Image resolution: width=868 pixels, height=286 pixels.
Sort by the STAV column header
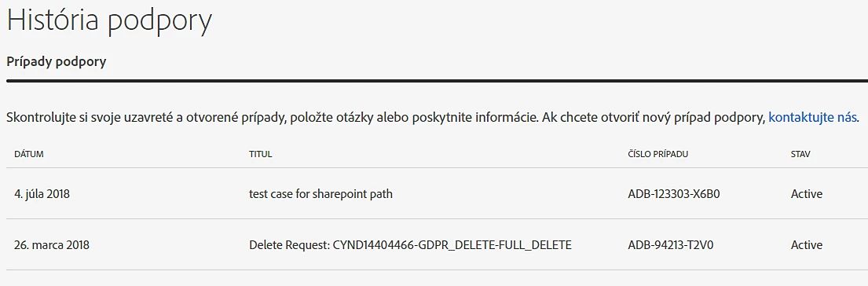[x=800, y=154]
